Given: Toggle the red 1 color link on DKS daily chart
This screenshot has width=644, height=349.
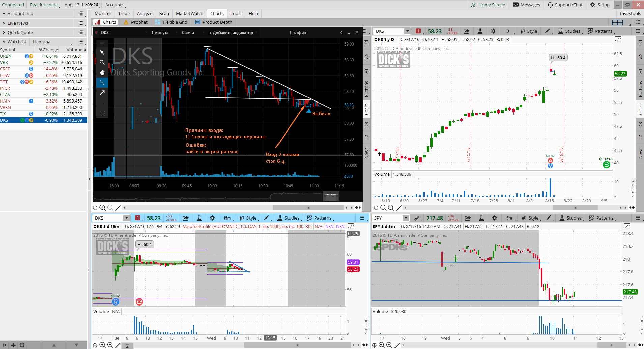Looking at the screenshot, I should coord(418,31).
